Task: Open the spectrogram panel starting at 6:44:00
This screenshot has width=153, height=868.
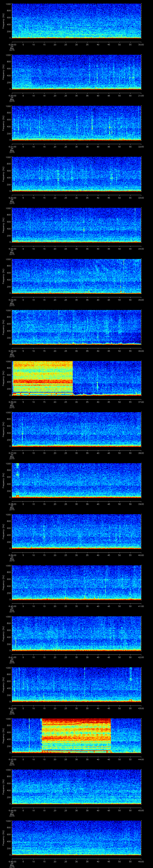Action: [x=77, y=787]
